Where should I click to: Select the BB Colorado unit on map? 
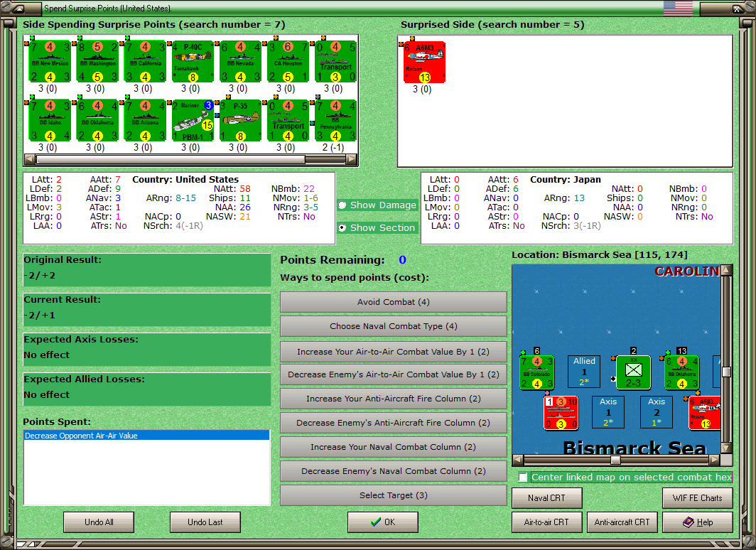[537, 372]
